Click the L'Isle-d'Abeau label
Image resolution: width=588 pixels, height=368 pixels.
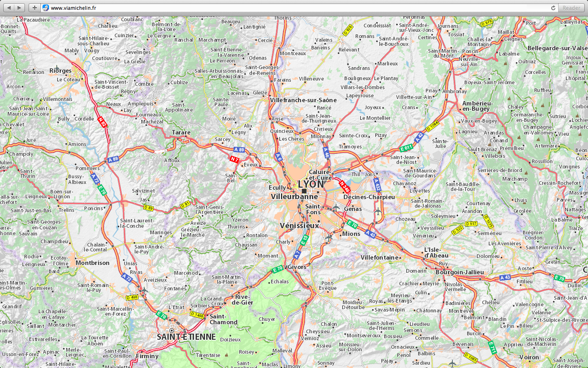click(x=436, y=253)
